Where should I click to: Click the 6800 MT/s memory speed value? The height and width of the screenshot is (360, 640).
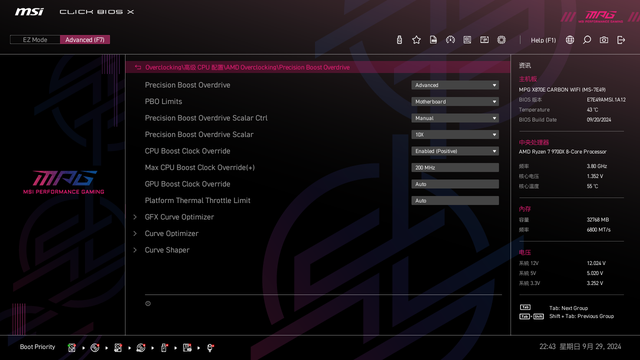pos(598,230)
